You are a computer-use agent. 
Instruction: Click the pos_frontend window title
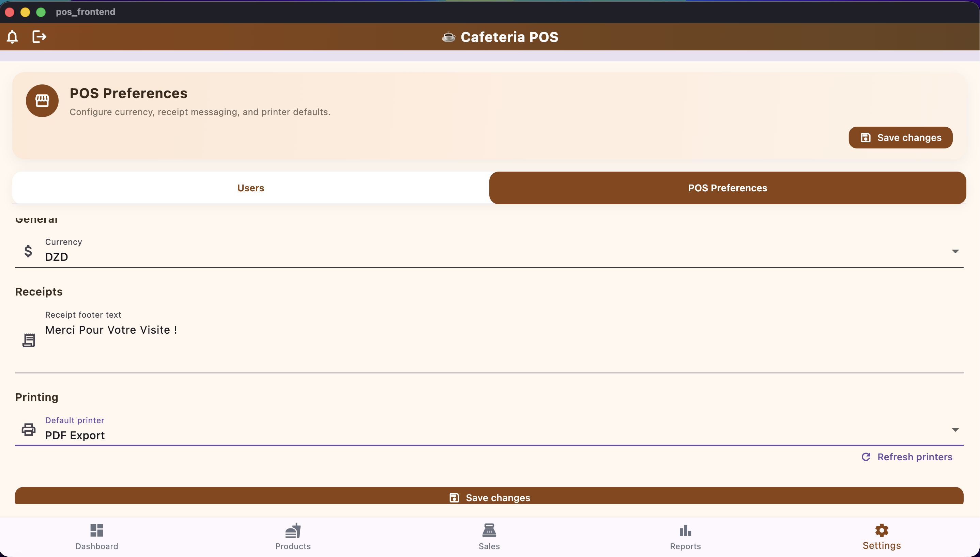[86, 12]
